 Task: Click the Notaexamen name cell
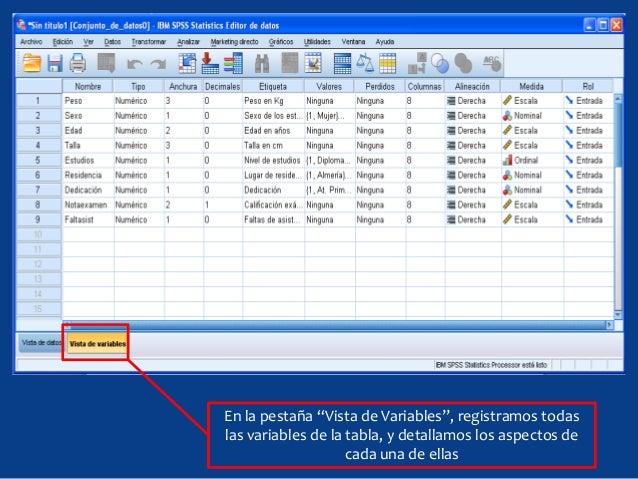click(88, 205)
